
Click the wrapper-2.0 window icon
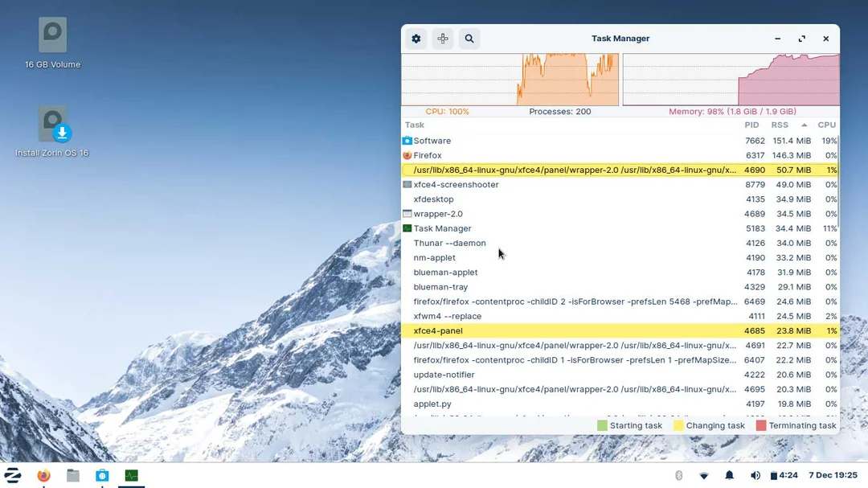tap(407, 214)
